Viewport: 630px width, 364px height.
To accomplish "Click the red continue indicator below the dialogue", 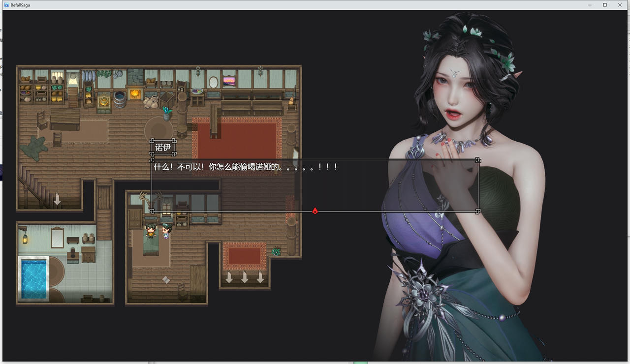I will 315,211.
